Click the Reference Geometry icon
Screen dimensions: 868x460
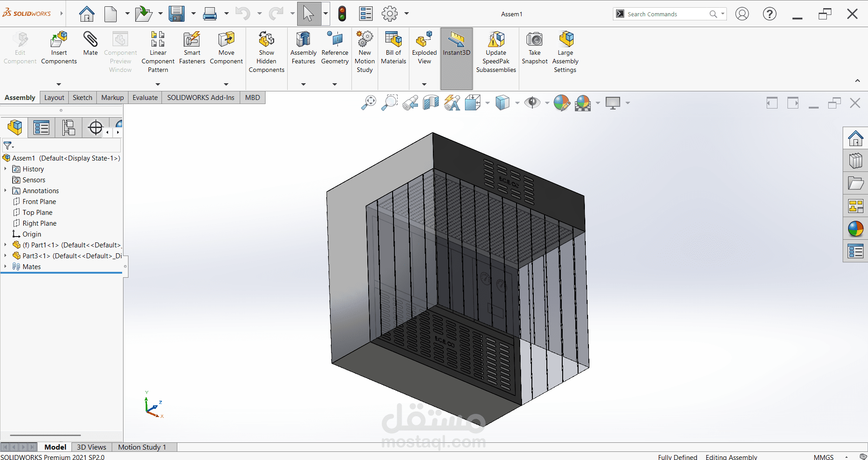[x=335, y=40]
